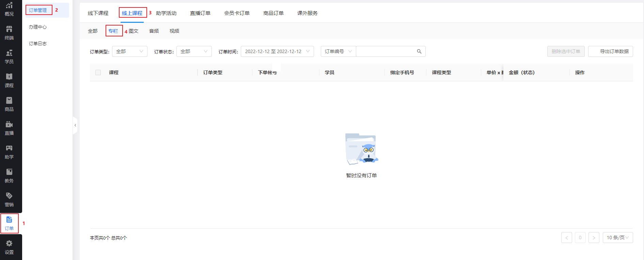Open the 10 条/页 page size dropdown
Screen dimensions: 644x260
click(618, 238)
